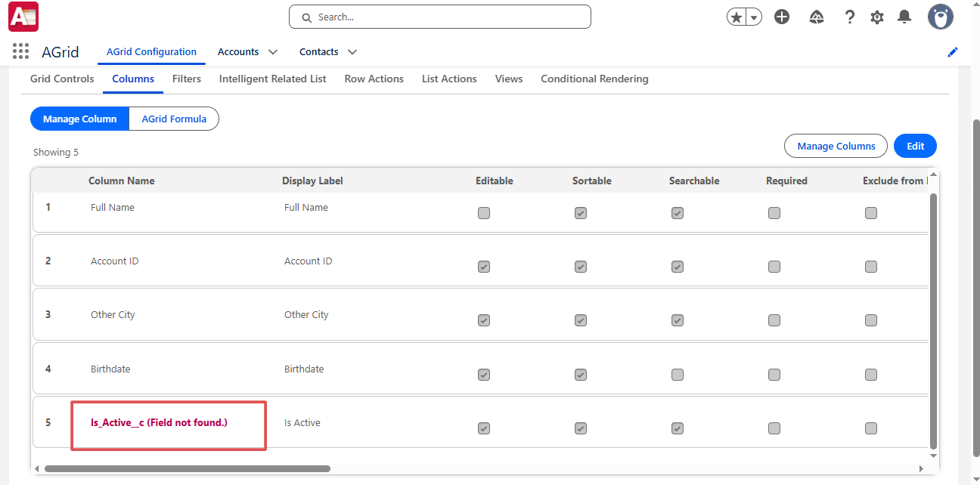Toggle Required checkbox for Other City

point(774,320)
